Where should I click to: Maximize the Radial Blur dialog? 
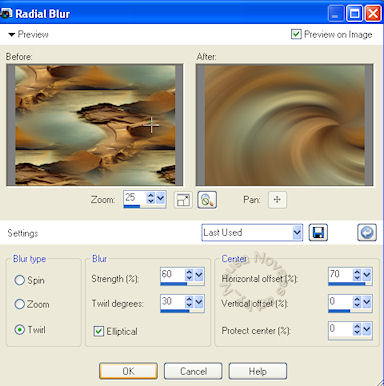(x=354, y=14)
